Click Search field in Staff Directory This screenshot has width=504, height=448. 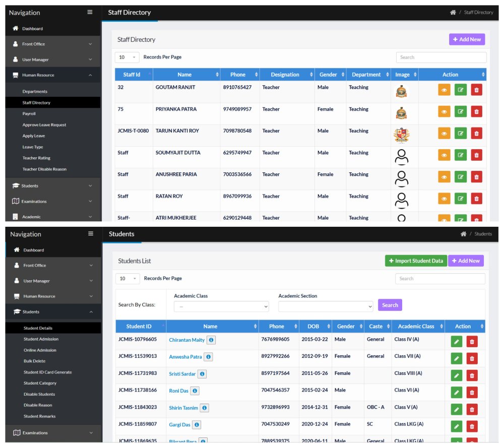pyautogui.click(x=441, y=57)
